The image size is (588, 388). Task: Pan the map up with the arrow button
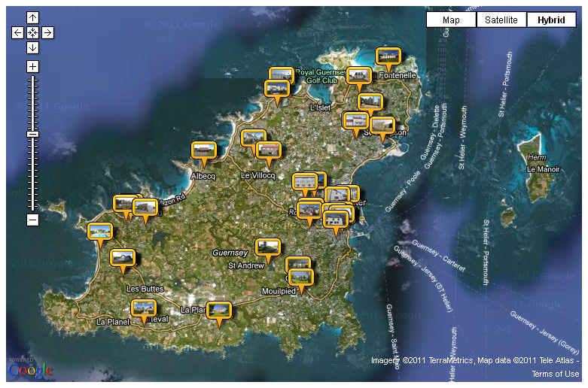point(32,17)
